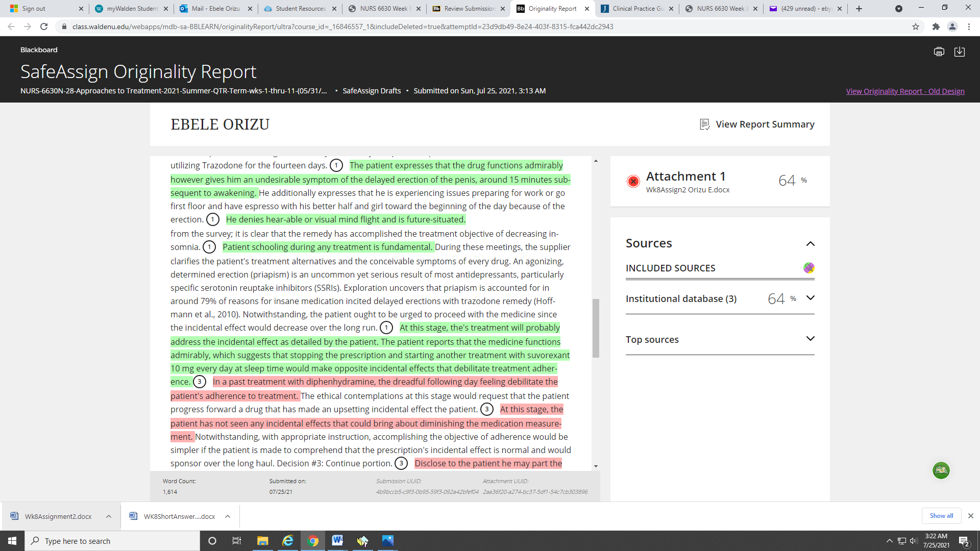Screen dimensions: 980x551
Task: Click source marker 1 before 'Patient schooling'
Action: pyautogui.click(x=209, y=247)
